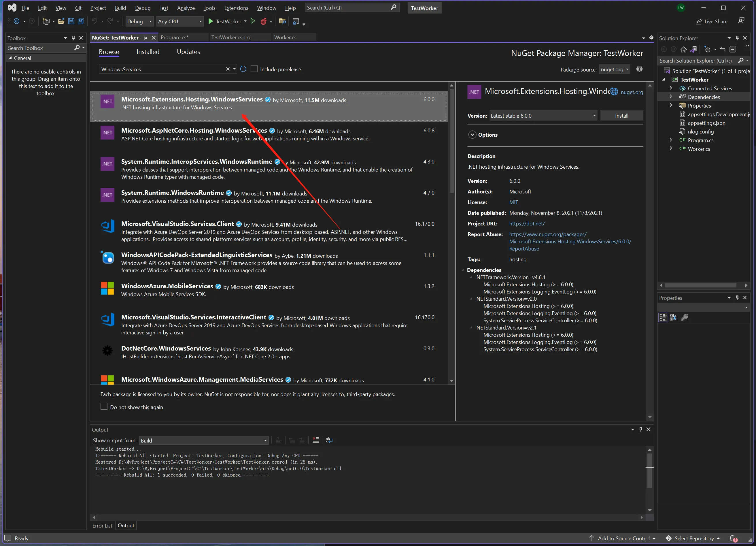Open the Package source nuget.org dropdown
Screen dimensions: 756x546
(x=615, y=69)
